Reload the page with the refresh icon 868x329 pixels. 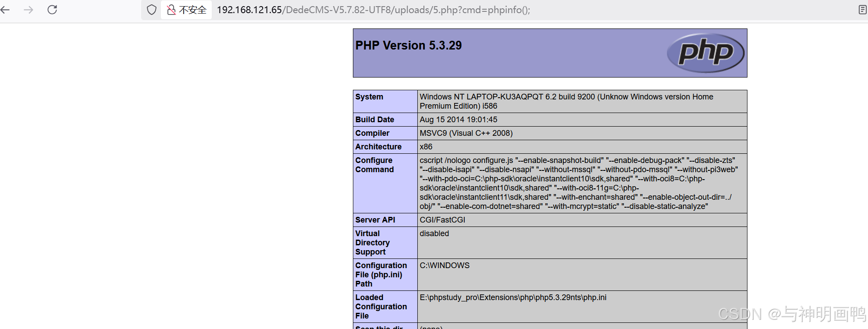click(x=52, y=10)
